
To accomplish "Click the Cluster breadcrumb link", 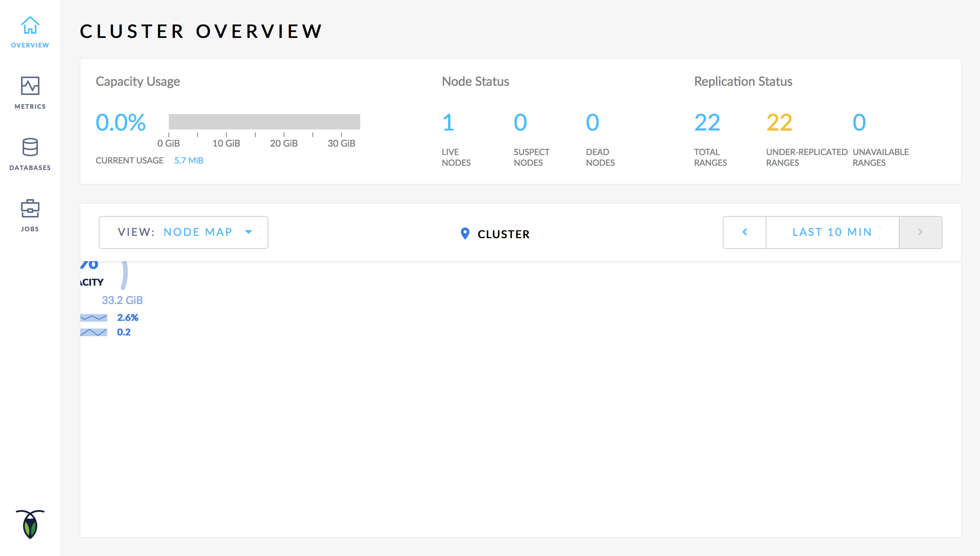I will [x=503, y=234].
